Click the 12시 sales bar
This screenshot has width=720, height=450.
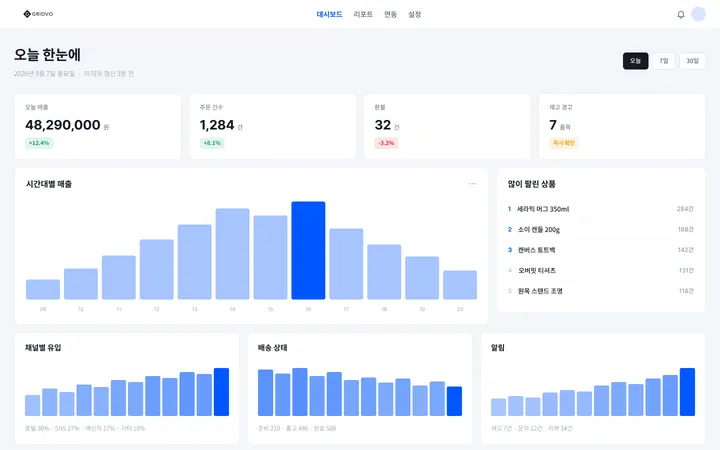[x=157, y=270]
